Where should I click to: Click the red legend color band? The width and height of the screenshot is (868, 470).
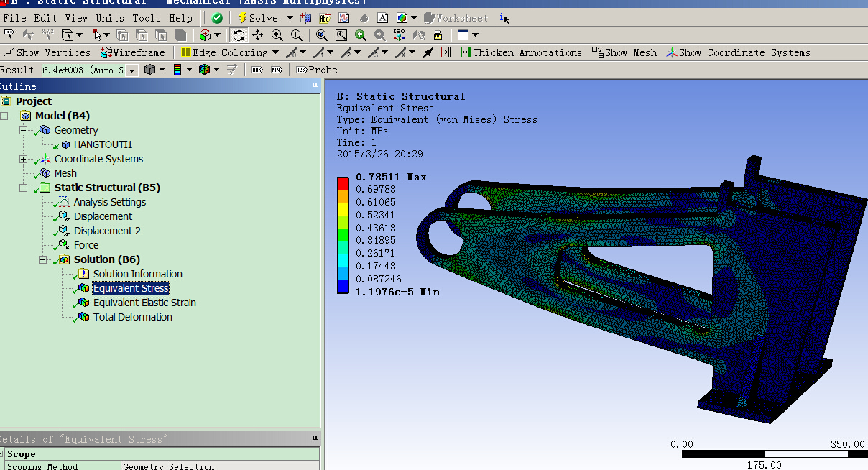pyautogui.click(x=343, y=183)
